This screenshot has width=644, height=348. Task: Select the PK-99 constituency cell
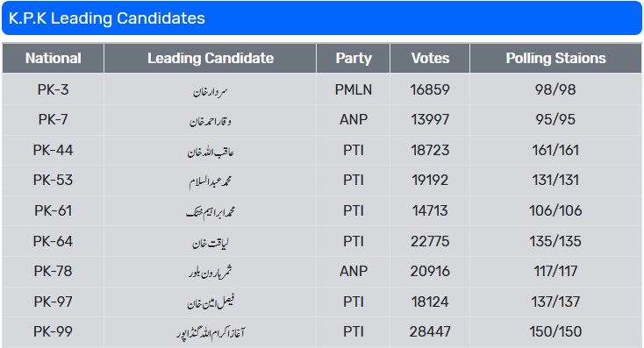click(53, 331)
